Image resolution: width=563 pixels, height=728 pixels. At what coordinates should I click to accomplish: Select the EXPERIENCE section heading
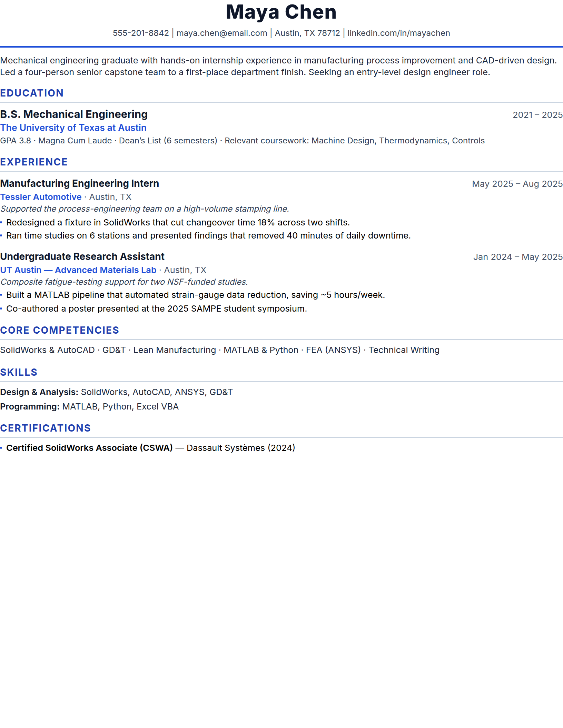(34, 162)
